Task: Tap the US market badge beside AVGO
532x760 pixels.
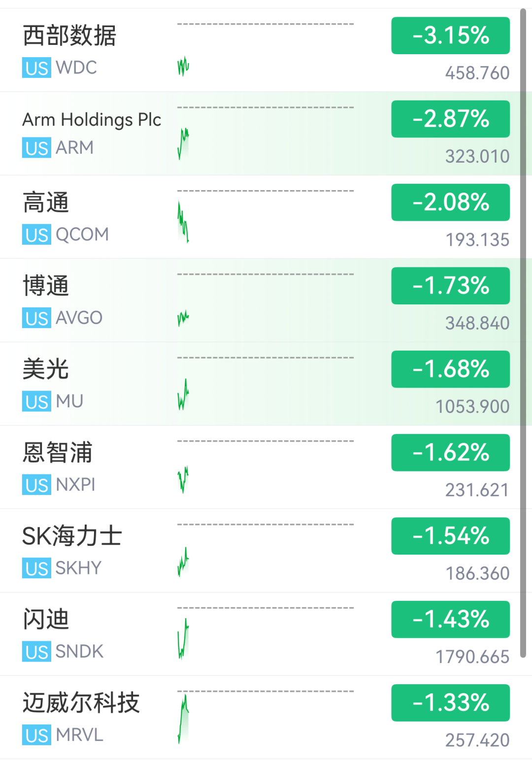Action: coord(36,318)
